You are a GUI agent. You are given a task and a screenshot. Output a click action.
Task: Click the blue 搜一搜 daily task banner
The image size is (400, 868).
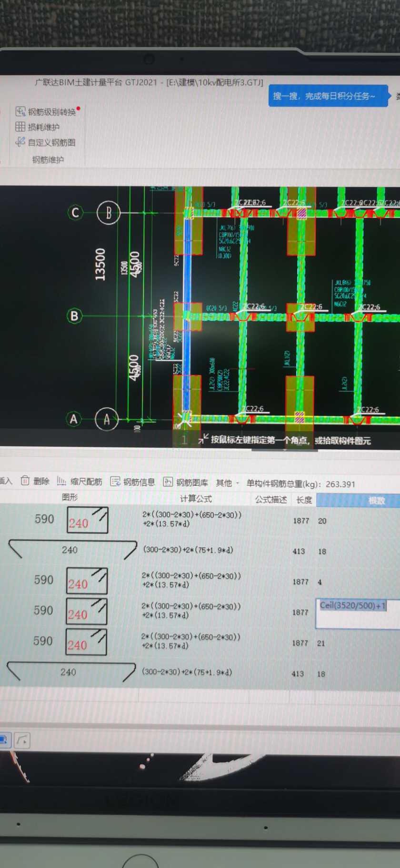[328, 96]
